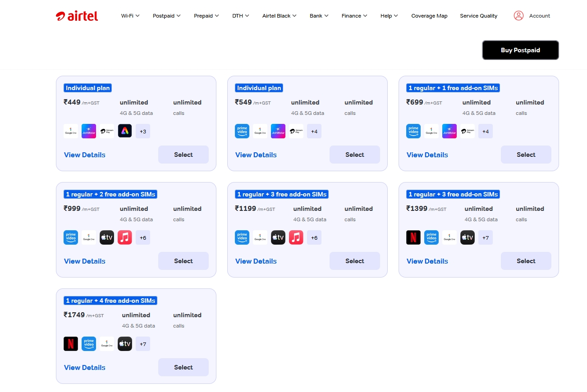Click JioHotstar icon in ₹699 plan
587x392 pixels.
pos(449,131)
